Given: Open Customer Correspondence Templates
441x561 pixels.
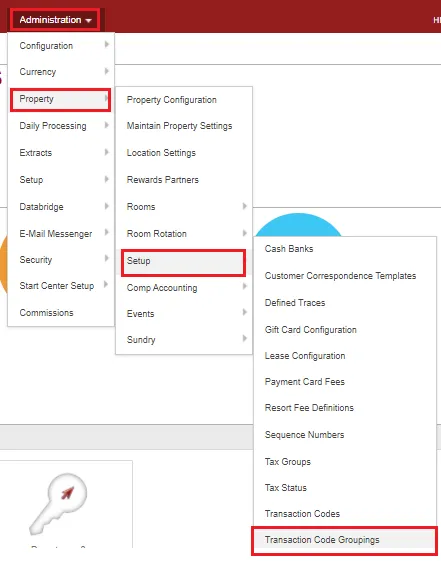Looking at the screenshot, I should (345, 276).
